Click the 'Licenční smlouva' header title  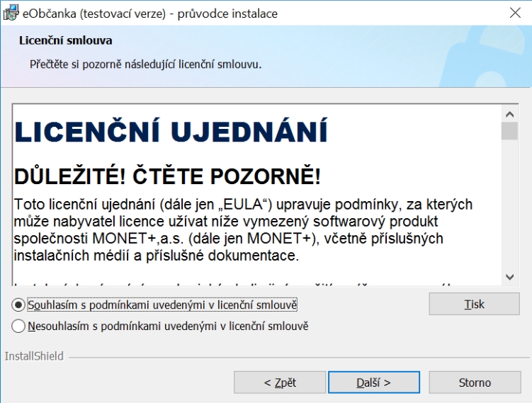click(65, 40)
